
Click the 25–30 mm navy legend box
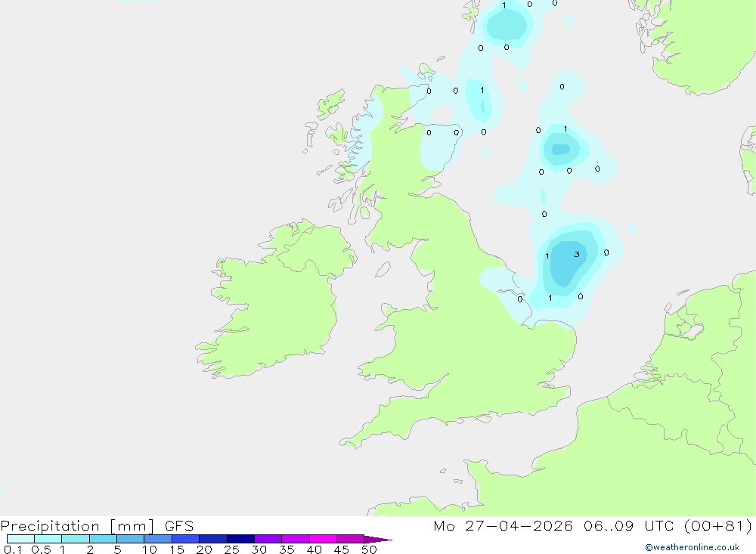tap(240, 539)
